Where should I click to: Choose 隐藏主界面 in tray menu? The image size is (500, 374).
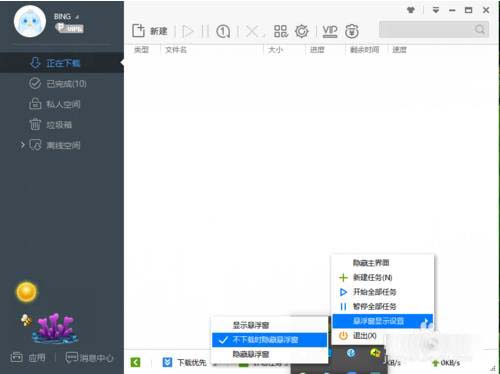point(383,263)
